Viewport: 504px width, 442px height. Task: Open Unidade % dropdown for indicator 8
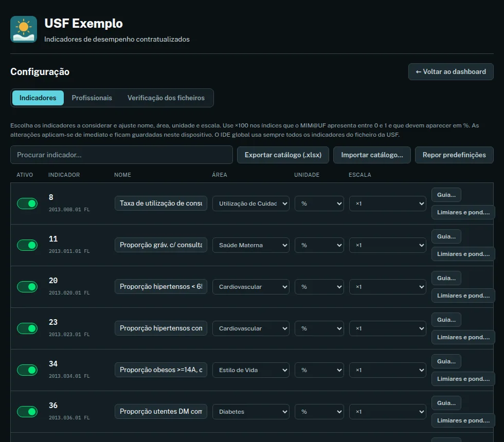point(319,204)
